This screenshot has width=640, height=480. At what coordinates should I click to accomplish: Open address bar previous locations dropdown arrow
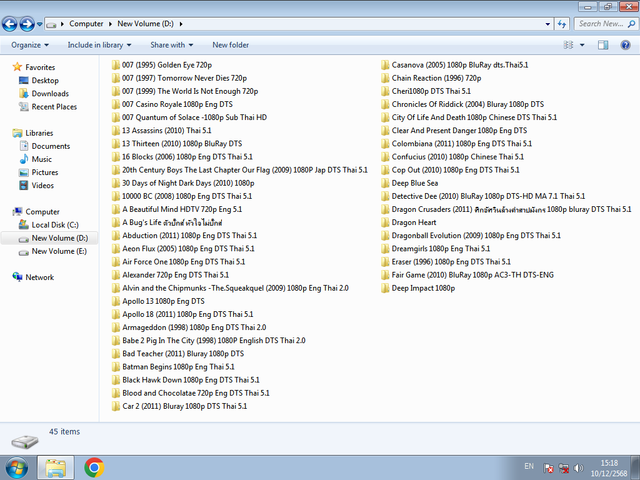tap(548, 24)
